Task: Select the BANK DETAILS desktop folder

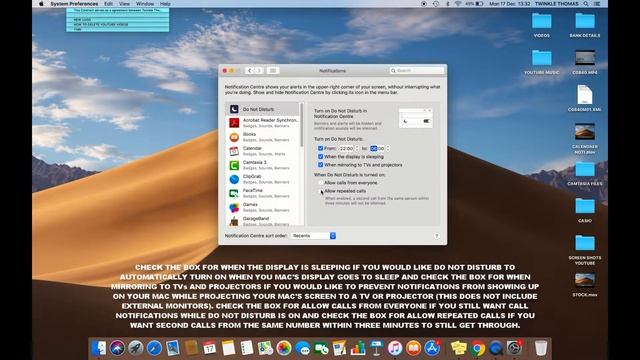Action: pos(585,25)
